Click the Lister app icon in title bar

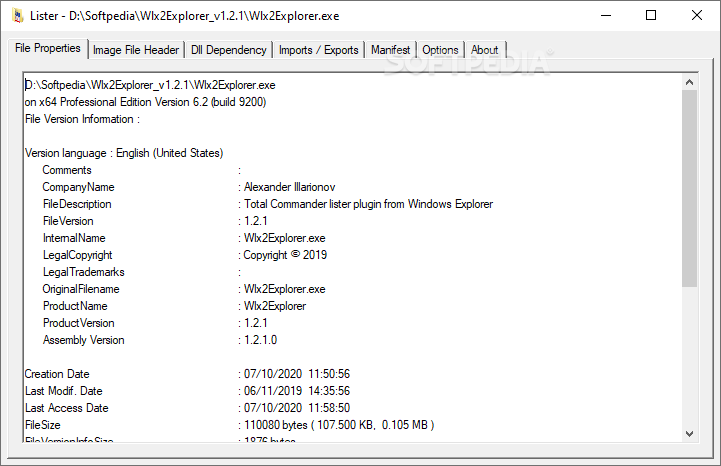[x=18, y=16]
